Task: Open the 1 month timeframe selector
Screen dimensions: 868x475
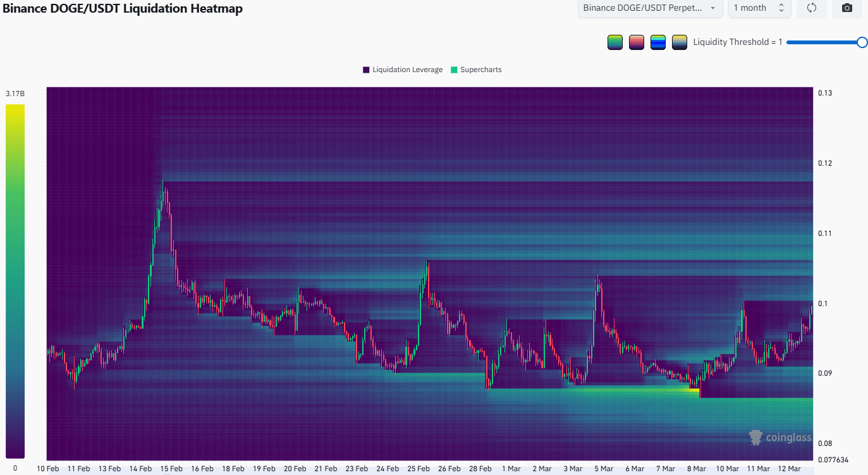Action: click(x=759, y=8)
